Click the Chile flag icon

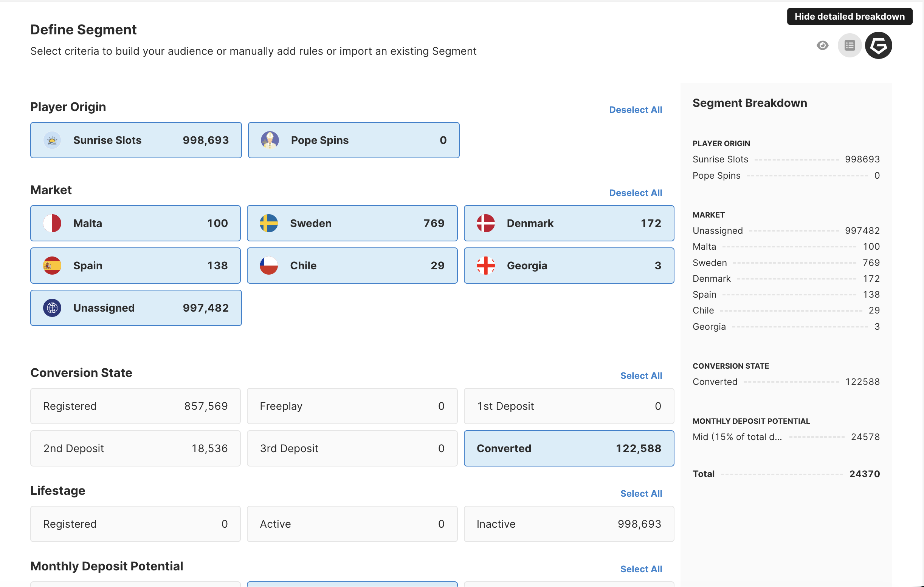click(268, 265)
